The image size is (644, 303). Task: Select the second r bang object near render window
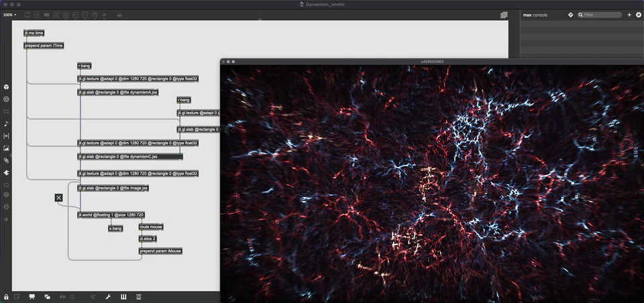coord(184,100)
